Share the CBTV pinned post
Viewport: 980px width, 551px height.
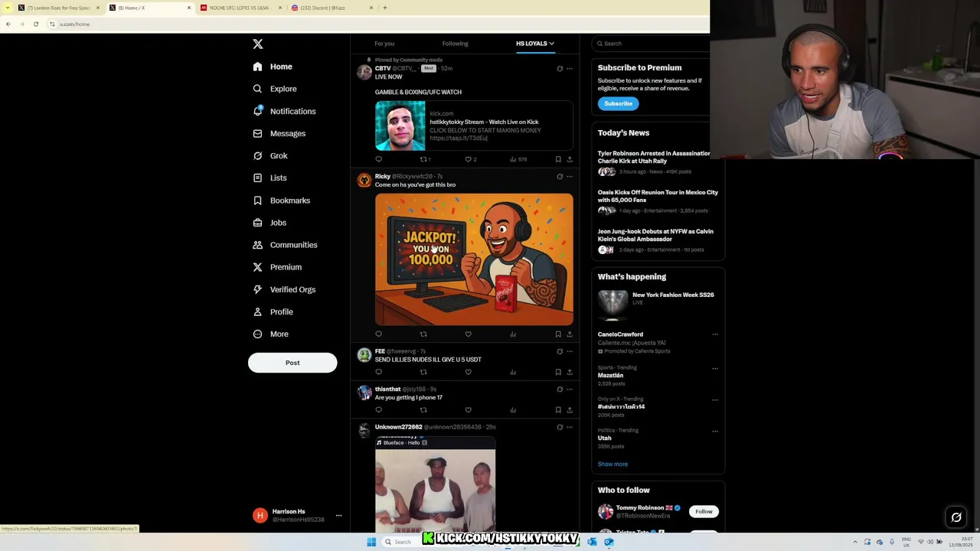(570, 159)
